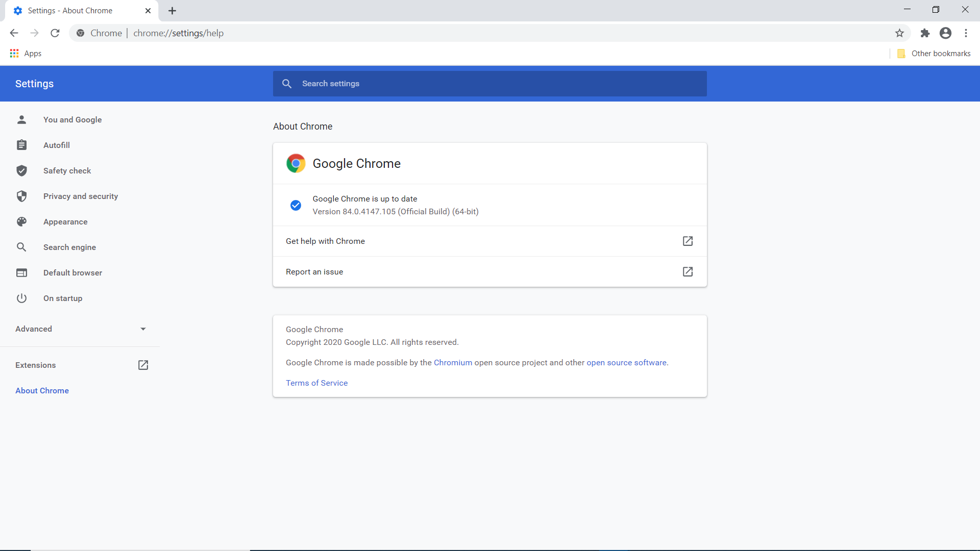
Task: Select Search engine in the sidebar
Action: (x=69, y=247)
